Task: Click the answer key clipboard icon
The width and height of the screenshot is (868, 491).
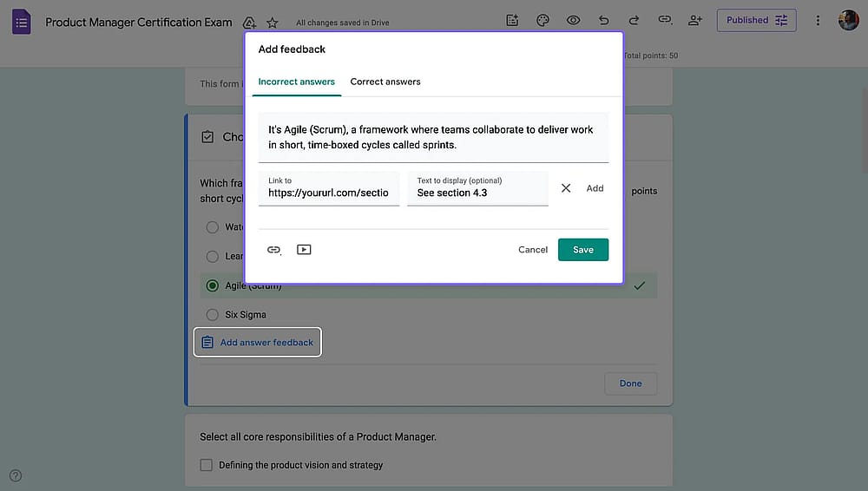Action: (x=207, y=137)
